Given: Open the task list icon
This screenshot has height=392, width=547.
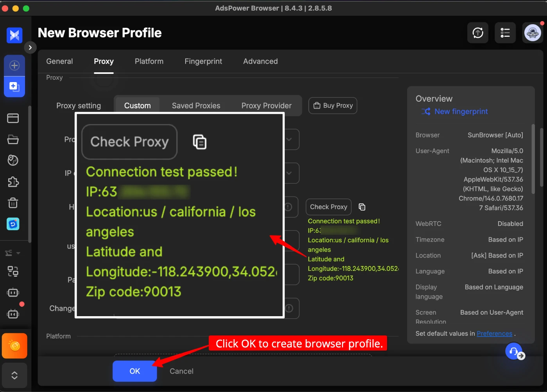Looking at the screenshot, I should coord(505,33).
